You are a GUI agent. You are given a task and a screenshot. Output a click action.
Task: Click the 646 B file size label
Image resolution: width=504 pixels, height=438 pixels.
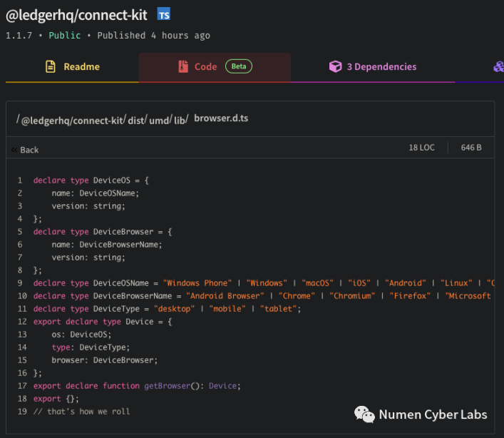tap(471, 148)
